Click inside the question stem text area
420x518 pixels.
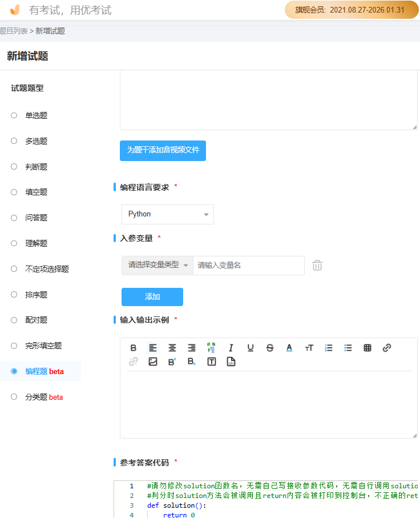(x=268, y=100)
